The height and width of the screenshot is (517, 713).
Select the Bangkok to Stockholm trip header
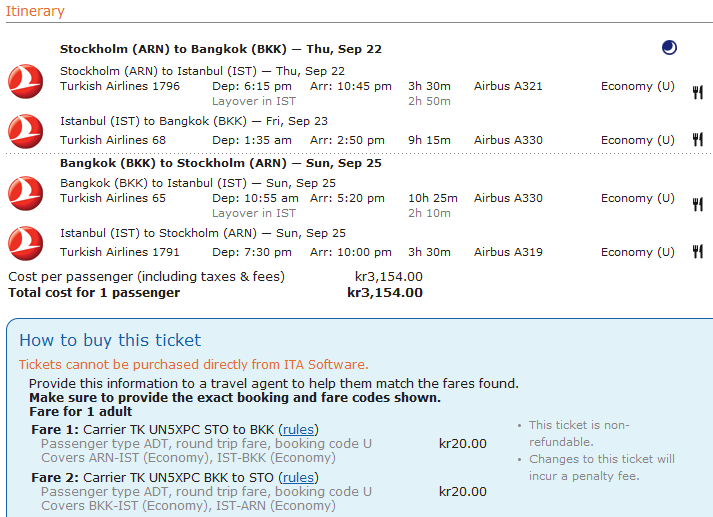coord(220,163)
